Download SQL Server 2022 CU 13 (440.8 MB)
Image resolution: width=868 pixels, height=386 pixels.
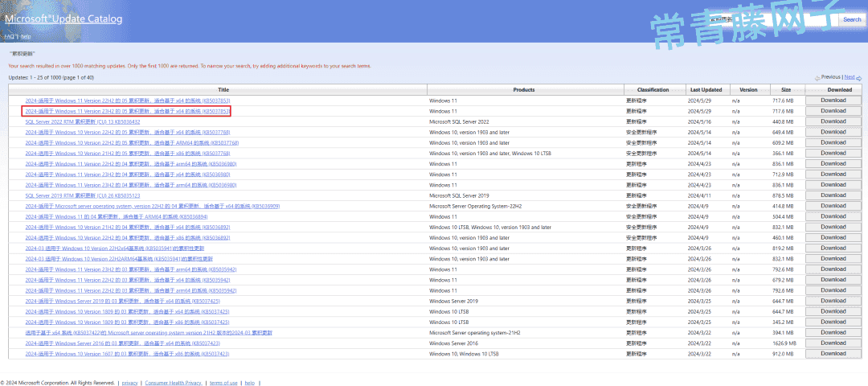click(833, 121)
